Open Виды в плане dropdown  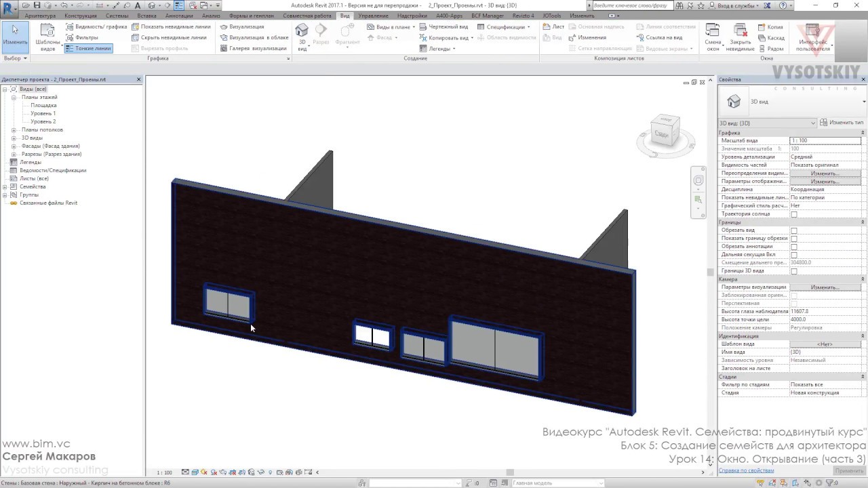(391, 27)
